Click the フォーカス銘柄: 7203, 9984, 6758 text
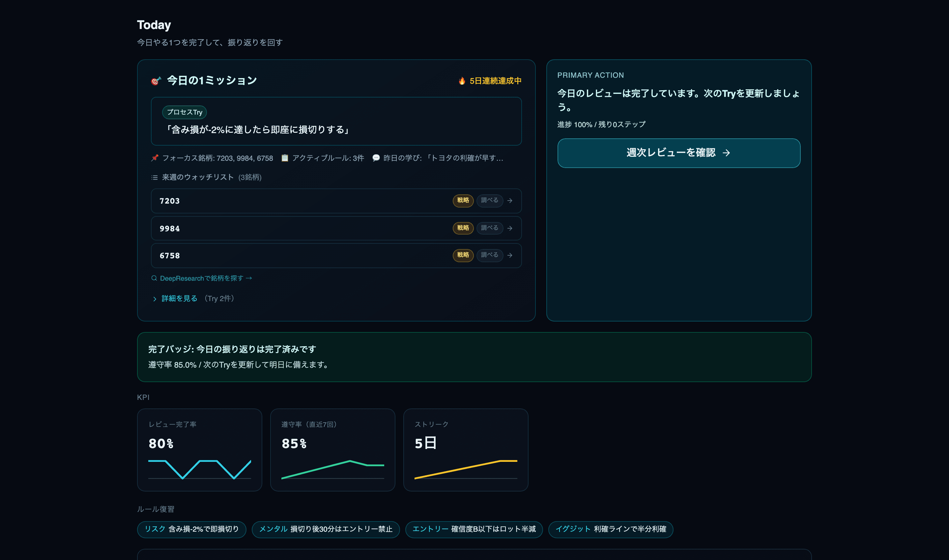Image resolution: width=949 pixels, height=560 pixels. point(217,158)
